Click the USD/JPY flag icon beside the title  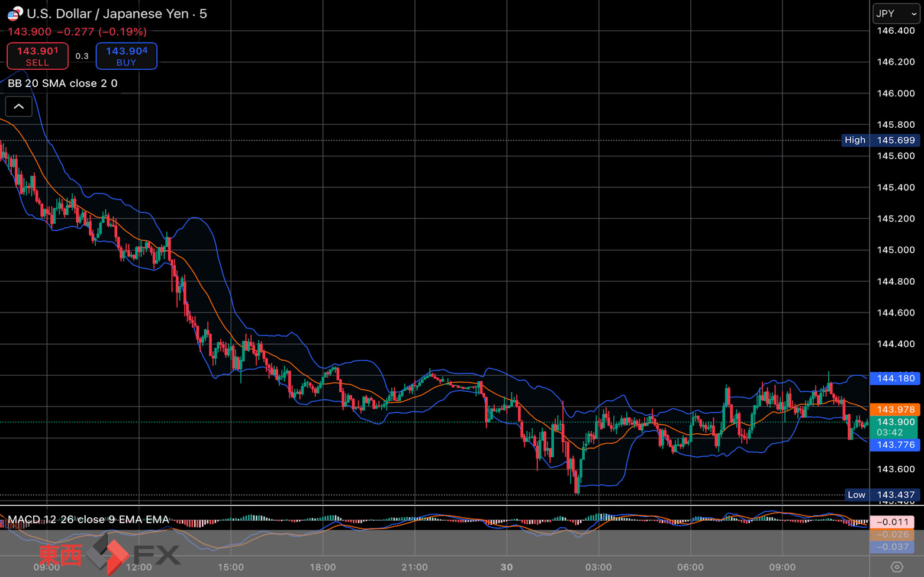(15, 14)
